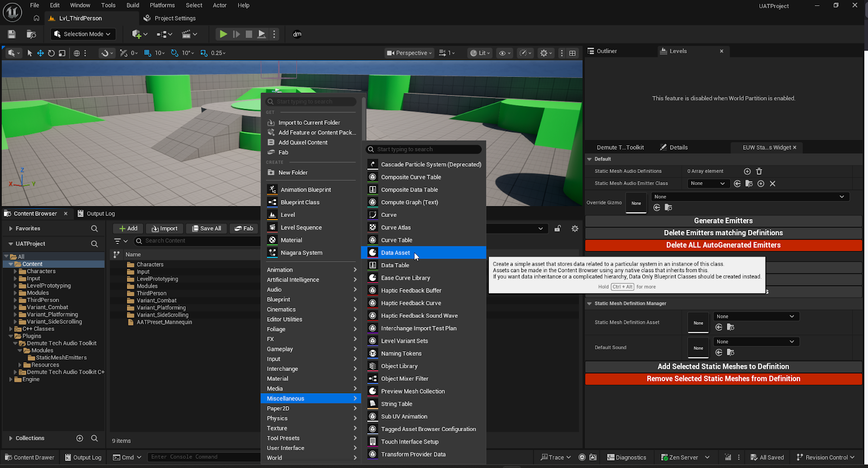Image resolution: width=868 pixels, height=468 pixels.
Task: Expand the Physics submenu
Action: click(x=311, y=418)
